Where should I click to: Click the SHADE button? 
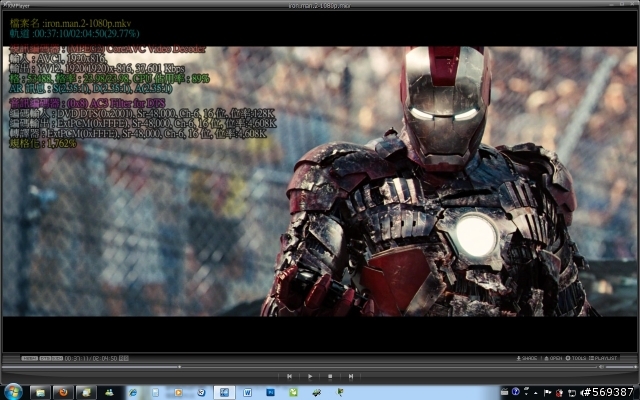click(527, 358)
